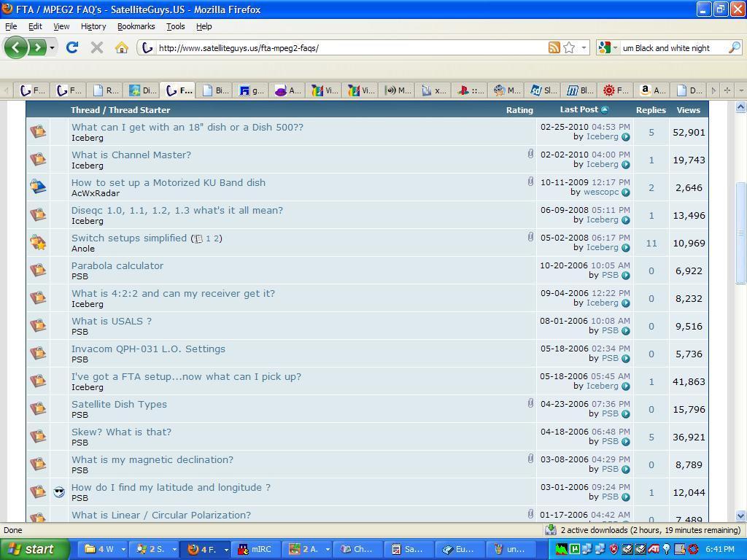Open the history dropdown next to the Forward button
Viewport: 747px width, 560px height.
pos(52,47)
